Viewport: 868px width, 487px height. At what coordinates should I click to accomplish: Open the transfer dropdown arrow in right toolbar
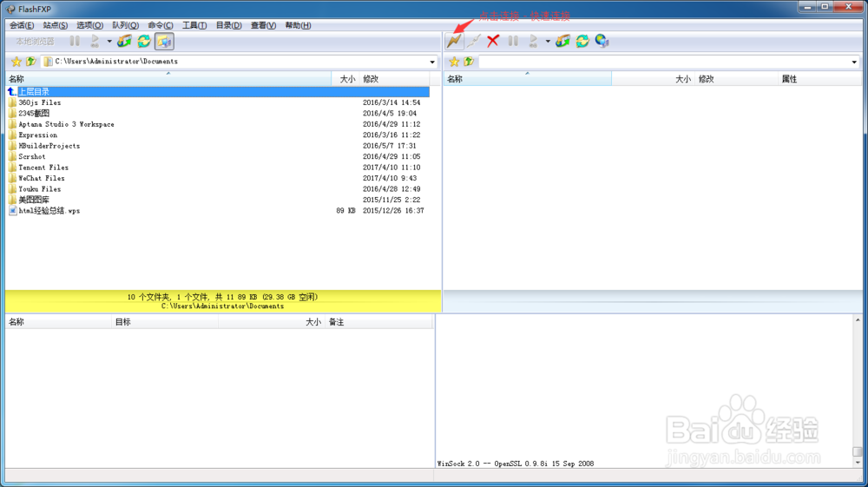pos(548,41)
